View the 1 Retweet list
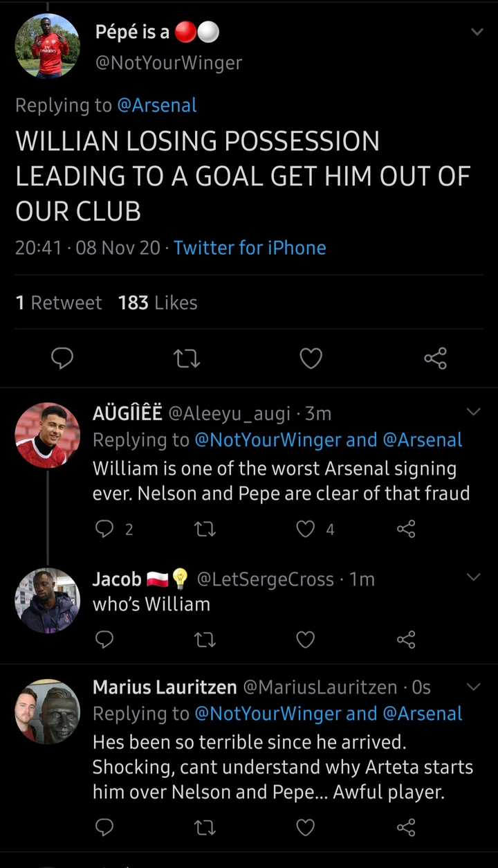The height and width of the screenshot is (868, 498). pyautogui.click(x=58, y=302)
